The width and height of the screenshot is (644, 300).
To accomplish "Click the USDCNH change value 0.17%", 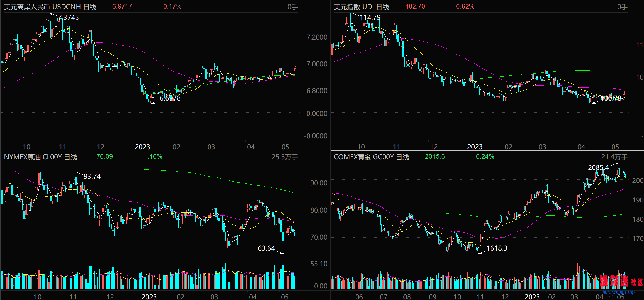I will click(x=172, y=6).
